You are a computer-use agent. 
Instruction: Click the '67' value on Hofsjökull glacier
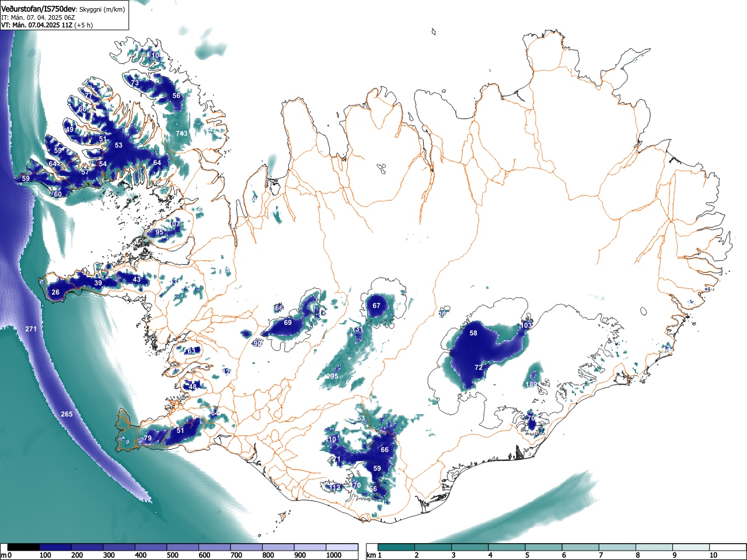[376, 306]
